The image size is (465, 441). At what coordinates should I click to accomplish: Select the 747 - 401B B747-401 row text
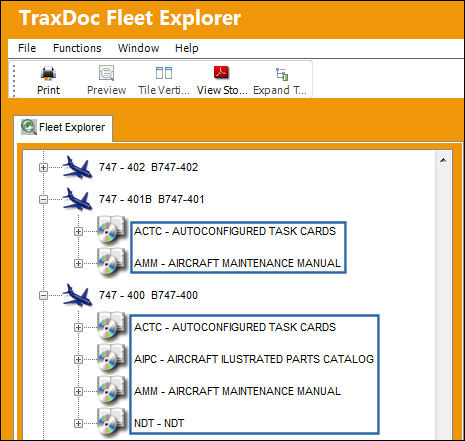tap(152, 199)
